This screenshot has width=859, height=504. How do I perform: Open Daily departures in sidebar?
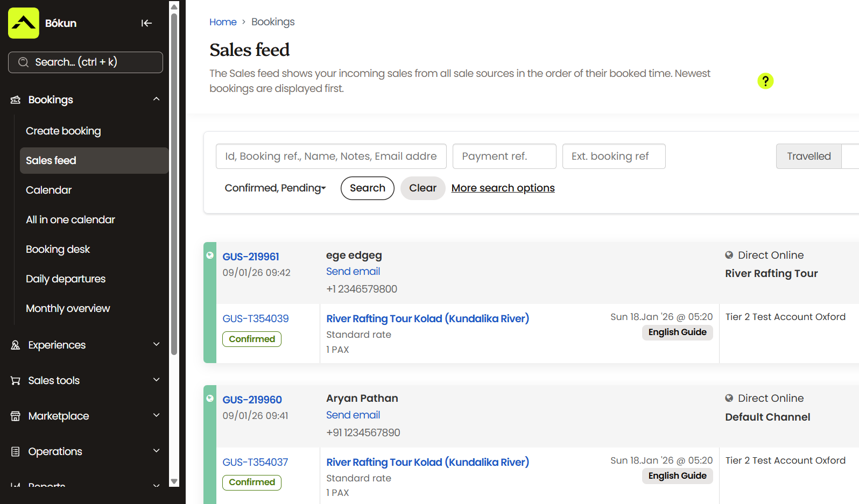tap(66, 279)
